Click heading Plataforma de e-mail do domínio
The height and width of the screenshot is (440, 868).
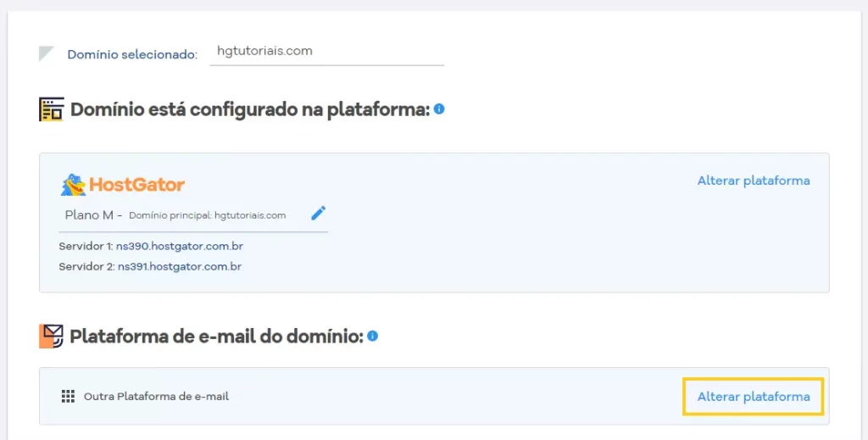[x=216, y=336]
